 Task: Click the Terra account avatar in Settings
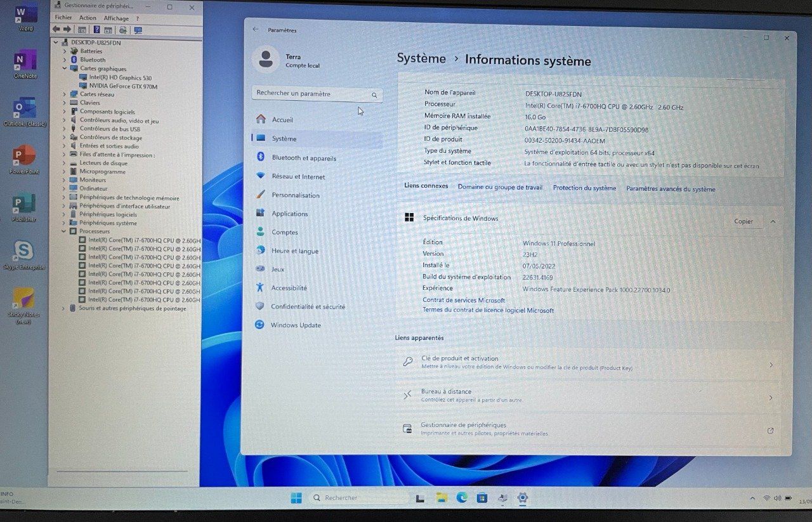(x=265, y=60)
